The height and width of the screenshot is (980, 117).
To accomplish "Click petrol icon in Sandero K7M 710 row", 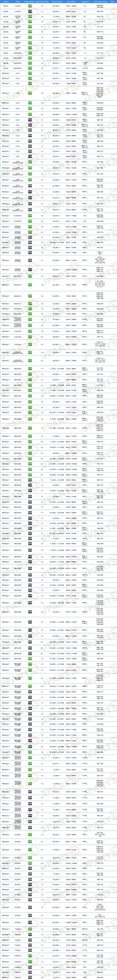I will click(x=30, y=58).
